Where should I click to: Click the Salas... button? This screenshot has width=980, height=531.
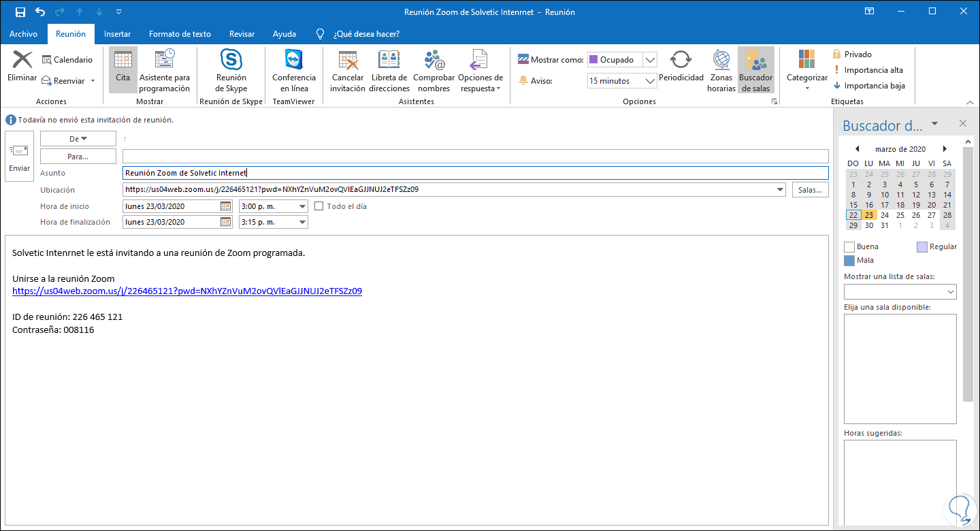(811, 190)
